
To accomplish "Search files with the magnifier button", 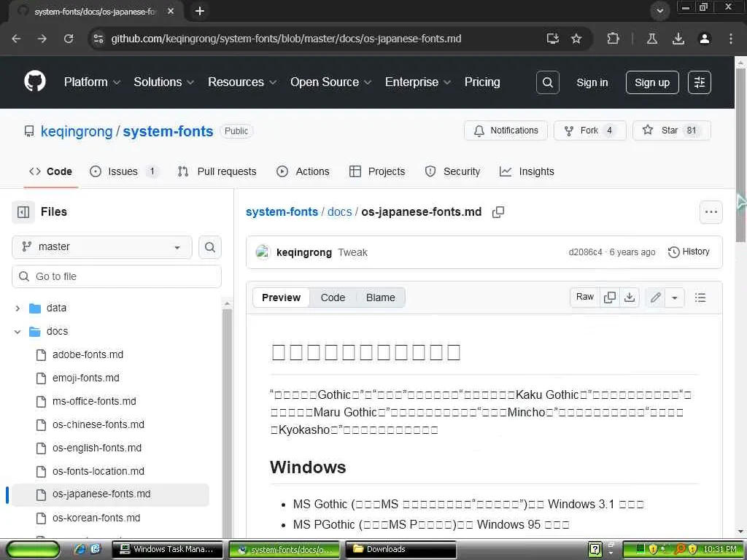I will point(210,247).
